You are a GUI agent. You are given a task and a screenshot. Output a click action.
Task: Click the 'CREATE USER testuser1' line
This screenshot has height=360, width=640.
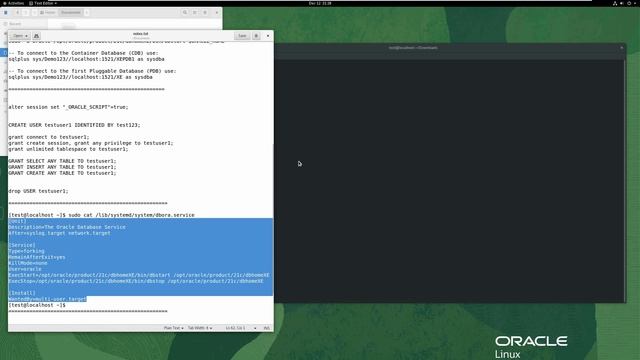coord(74,125)
